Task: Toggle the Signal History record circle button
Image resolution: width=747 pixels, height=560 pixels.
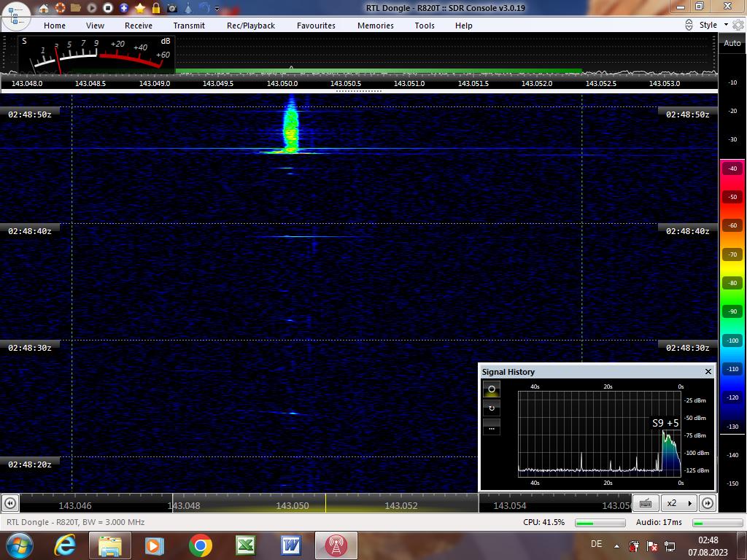Action: click(492, 389)
